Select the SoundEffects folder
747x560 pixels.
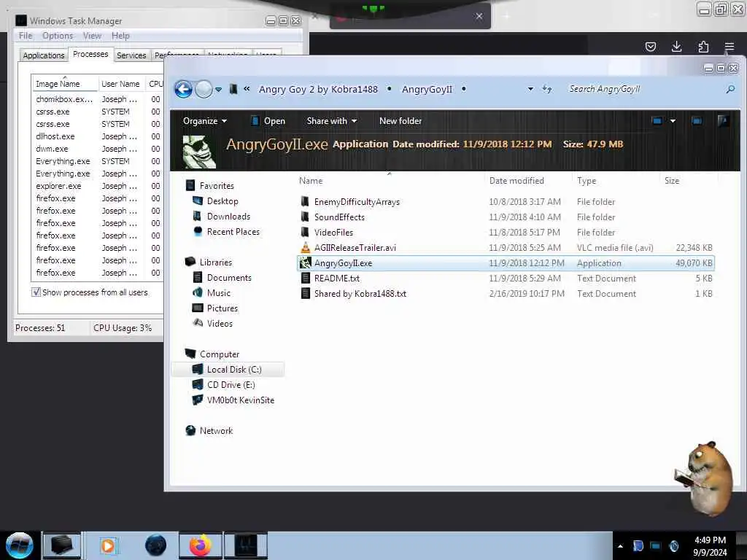[x=339, y=217]
